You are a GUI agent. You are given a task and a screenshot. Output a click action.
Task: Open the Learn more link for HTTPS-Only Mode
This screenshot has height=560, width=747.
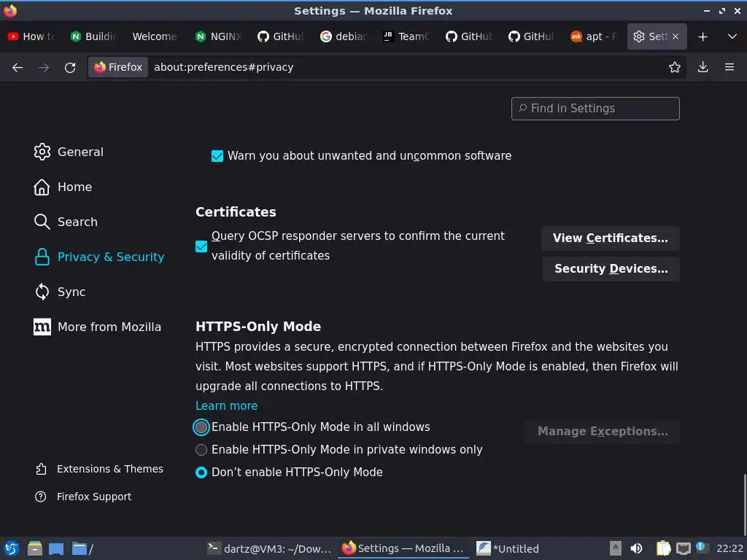click(x=226, y=405)
